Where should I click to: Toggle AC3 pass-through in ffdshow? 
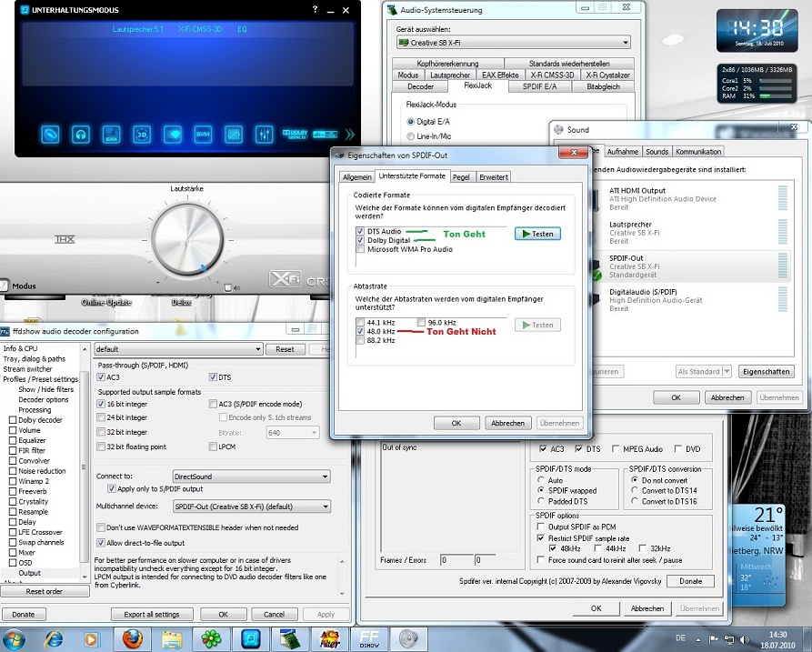pos(101,377)
